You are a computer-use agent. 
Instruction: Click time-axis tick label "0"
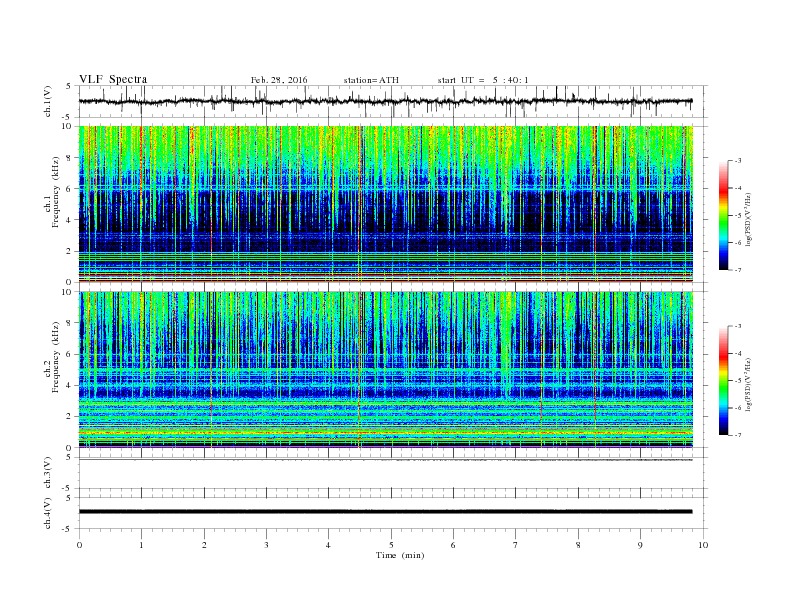pyautogui.click(x=79, y=545)
